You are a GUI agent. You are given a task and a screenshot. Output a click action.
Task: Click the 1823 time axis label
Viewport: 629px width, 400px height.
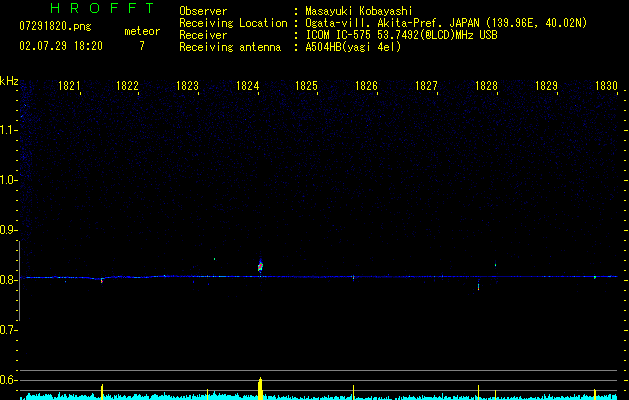pos(187,86)
